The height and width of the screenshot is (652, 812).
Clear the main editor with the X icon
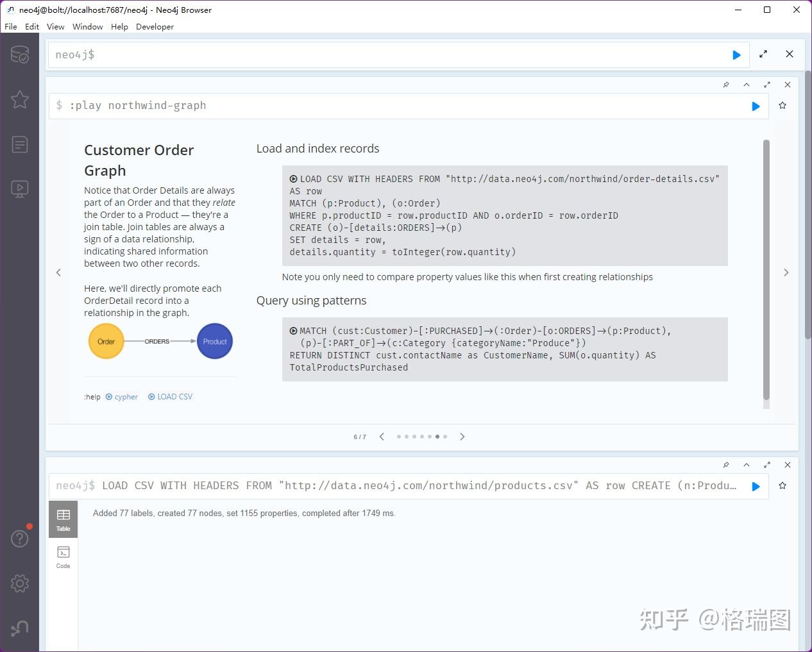click(790, 54)
